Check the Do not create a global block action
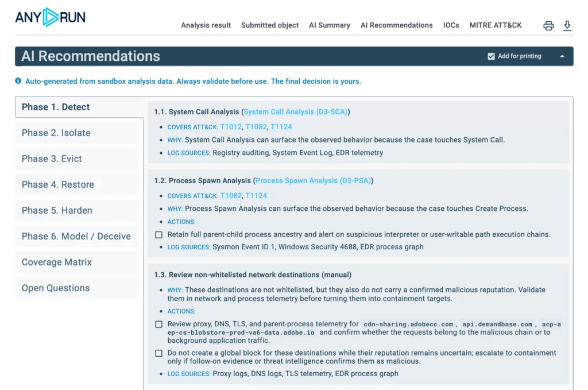Image resolution: width=588 pixels, height=390 pixels. 159,353
